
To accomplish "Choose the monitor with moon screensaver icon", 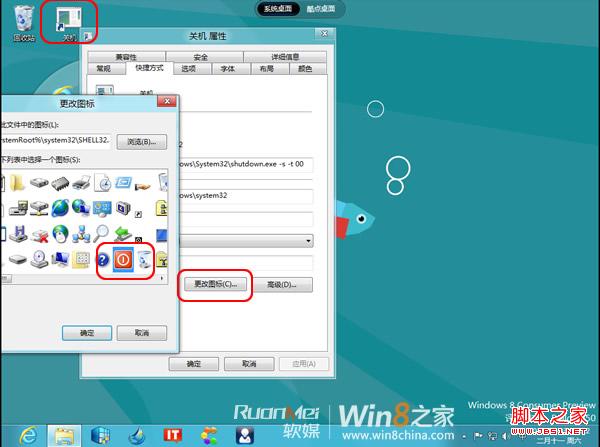I will point(123,208).
